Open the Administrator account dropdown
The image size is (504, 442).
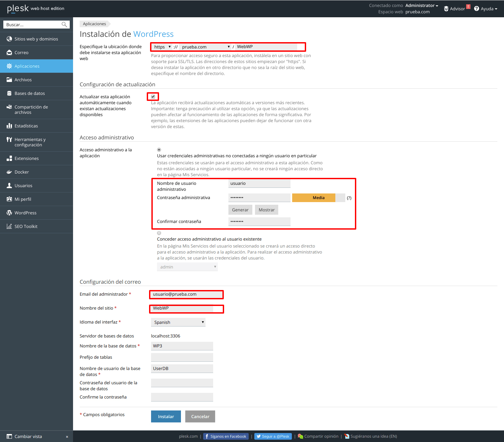coord(422,6)
